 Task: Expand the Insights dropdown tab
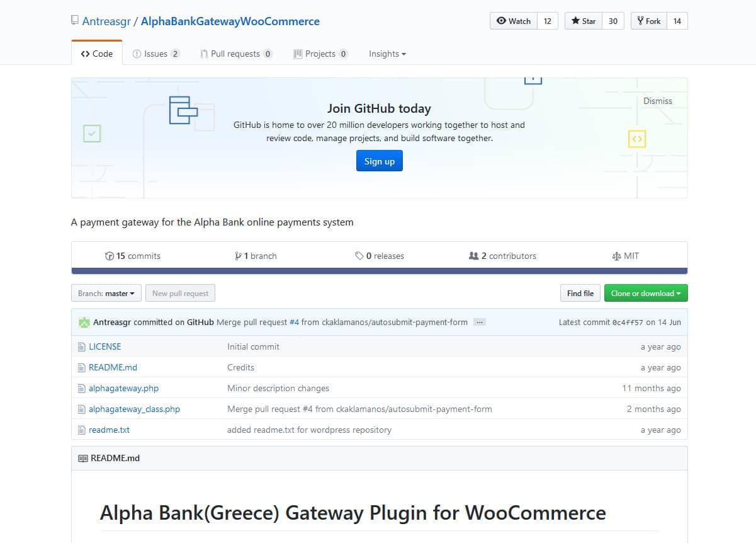coord(387,54)
